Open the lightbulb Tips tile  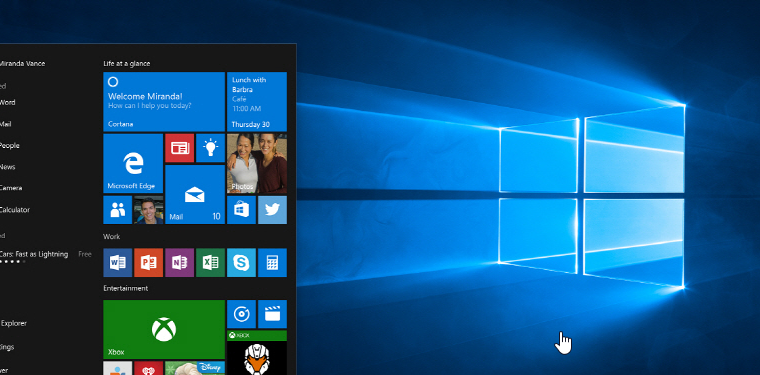(210, 148)
